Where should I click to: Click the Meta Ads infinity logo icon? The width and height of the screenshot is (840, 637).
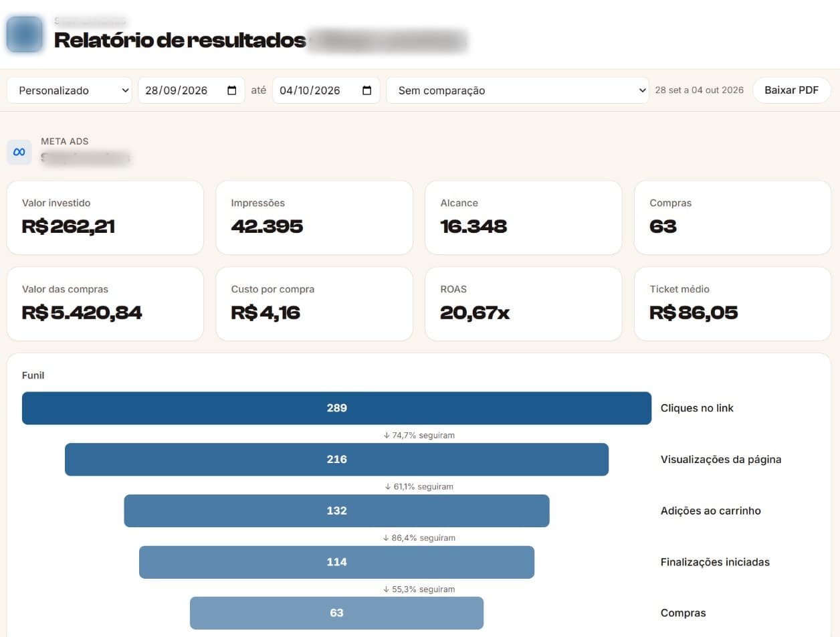tap(19, 152)
